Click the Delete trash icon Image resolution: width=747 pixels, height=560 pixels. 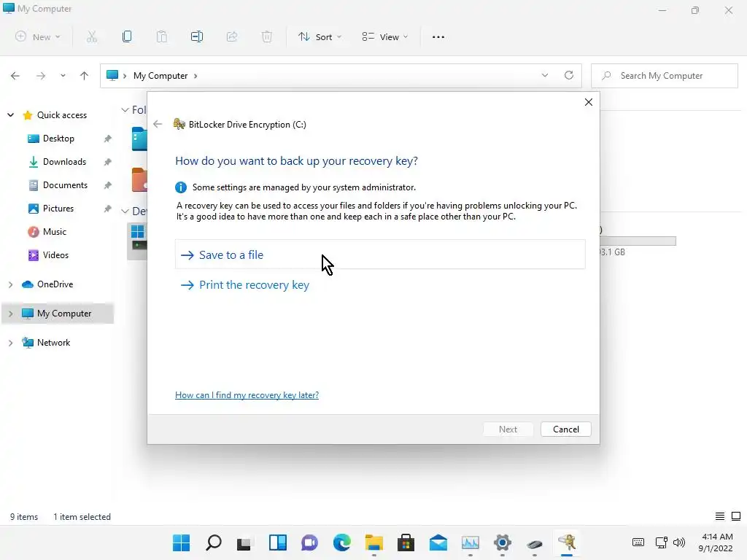267,36
